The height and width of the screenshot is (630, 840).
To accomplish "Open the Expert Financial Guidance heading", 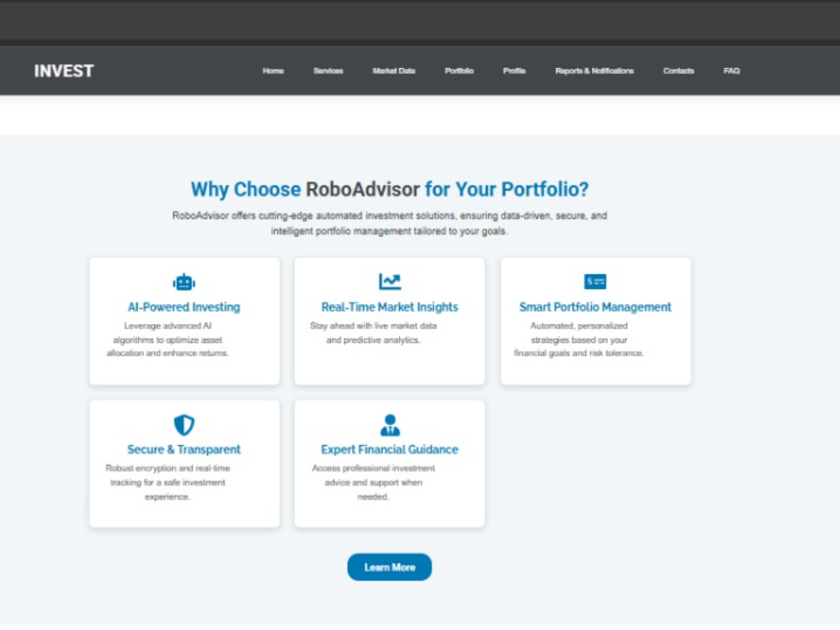I will tap(390, 449).
